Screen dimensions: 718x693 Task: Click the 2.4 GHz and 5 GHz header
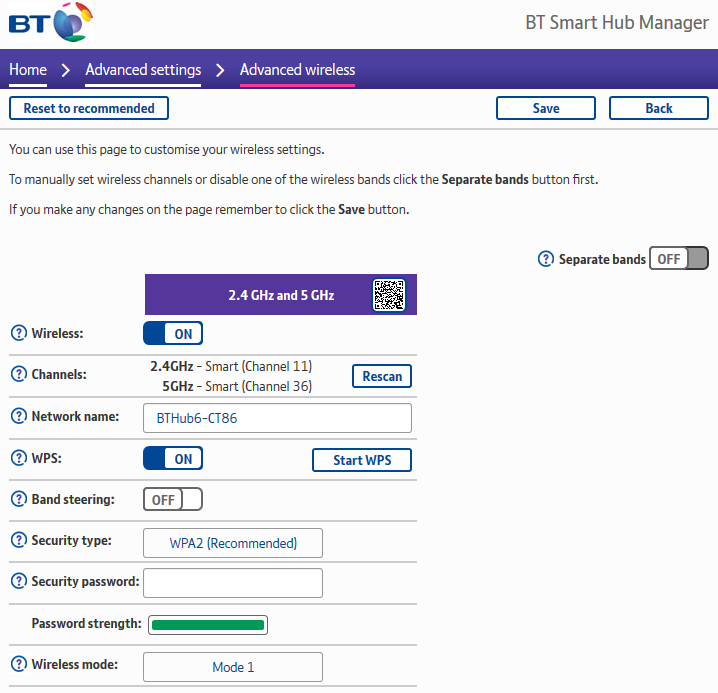click(x=281, y=295)
